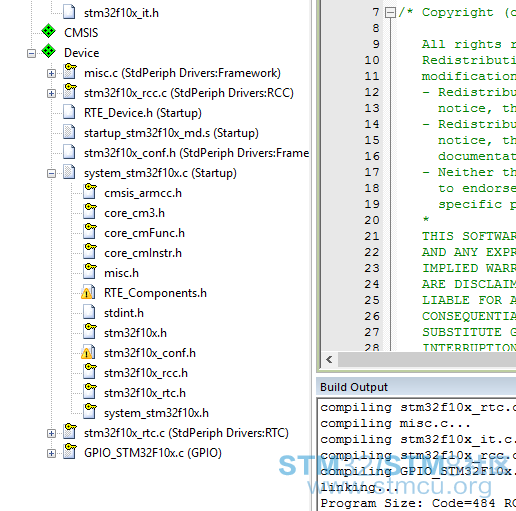This screenshot has width=516, height=511.
Task: Click 'THIS SOFTWAR' text on editor line 21
Action: click(469, 236)
